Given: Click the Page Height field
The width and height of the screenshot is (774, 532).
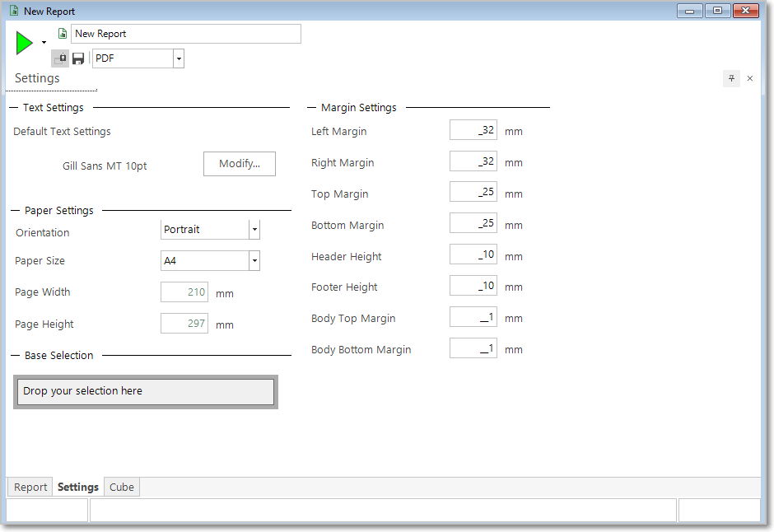Looking at the screenshot, I should click(184, 324).
